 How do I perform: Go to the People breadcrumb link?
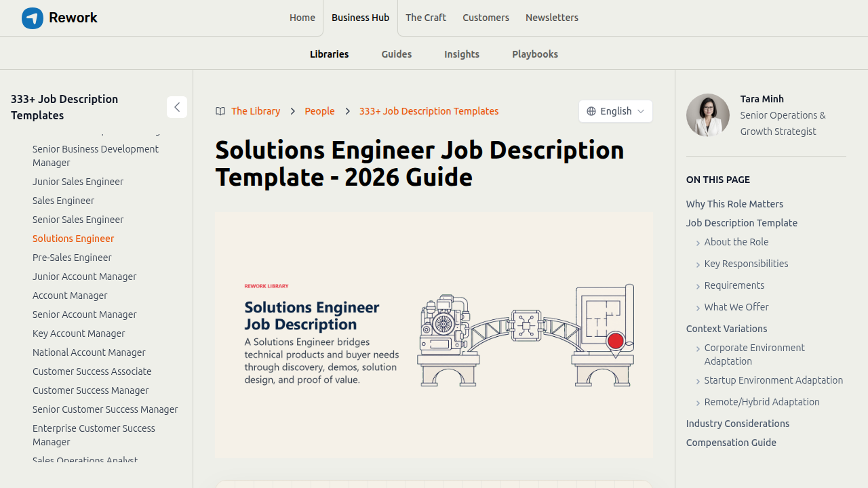pos(319,111)
